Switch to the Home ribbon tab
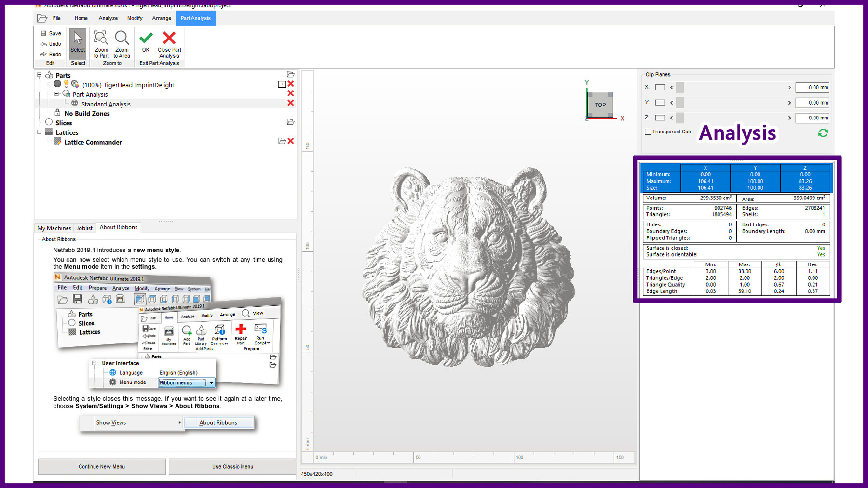 click(x=81, y=18)
